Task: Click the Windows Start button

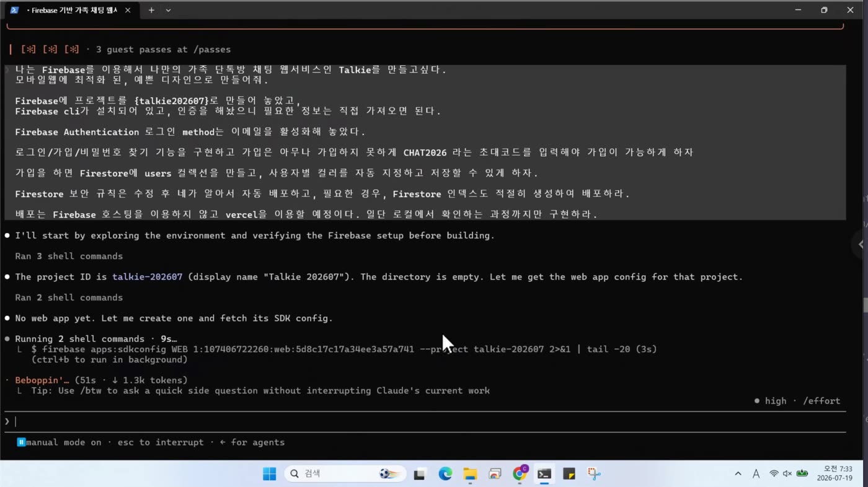Action: pos(270,474)
